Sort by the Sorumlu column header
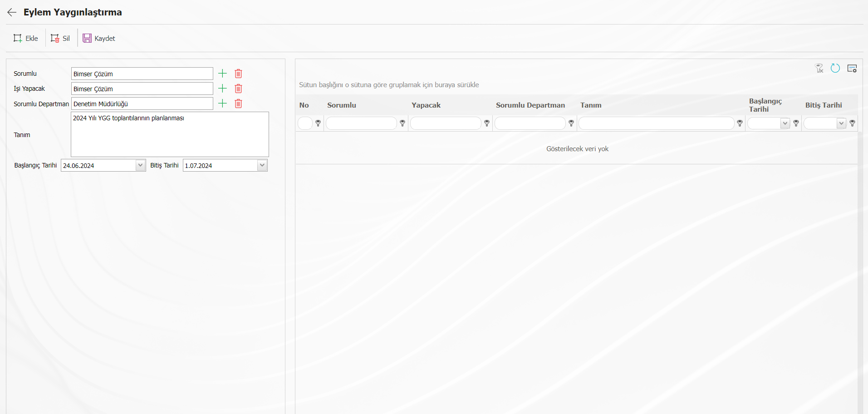The height and width of the screenshot is (414, 868). tap(342, 105)
